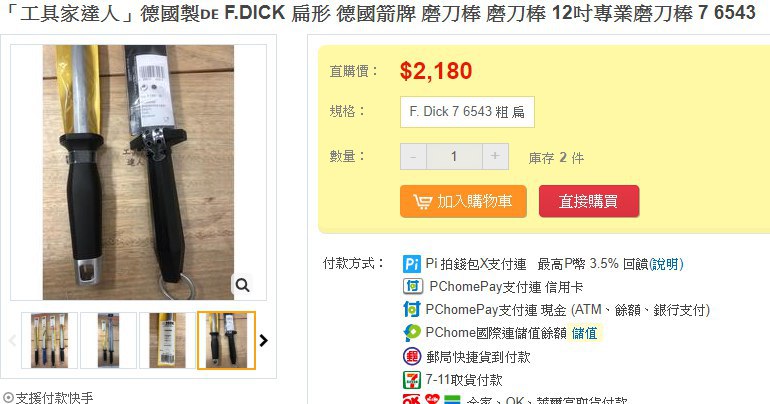
Task: Click the 直接購買 buy now button
Action: tap(589, 201)
